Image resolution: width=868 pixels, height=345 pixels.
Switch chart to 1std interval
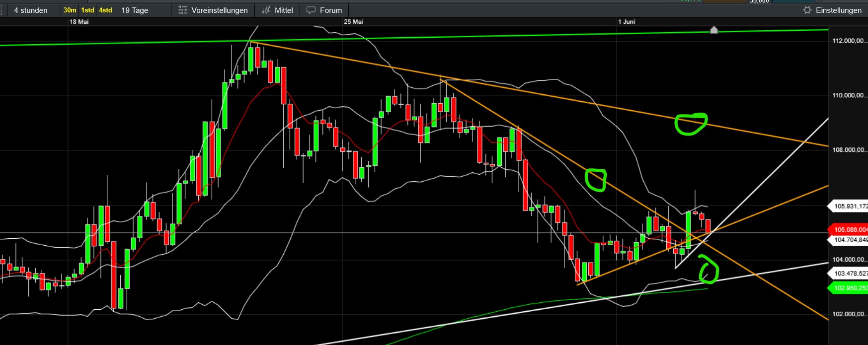(x=87, y=10)
